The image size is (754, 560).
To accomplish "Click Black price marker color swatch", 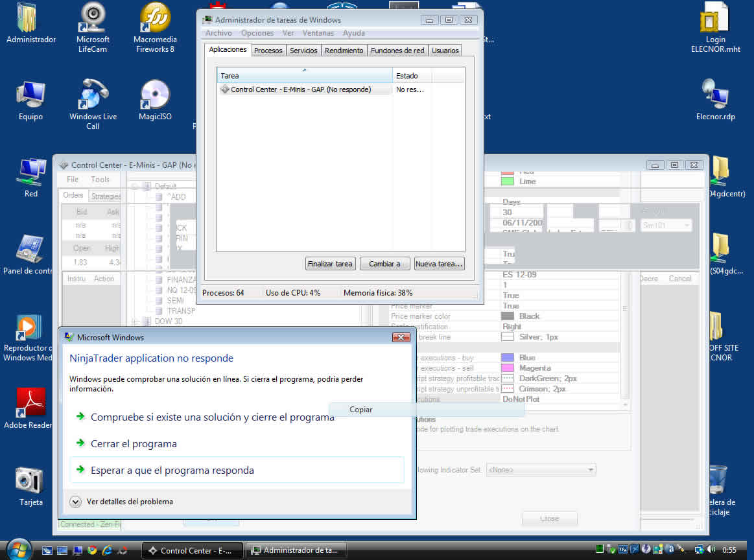I will [508, 316].
